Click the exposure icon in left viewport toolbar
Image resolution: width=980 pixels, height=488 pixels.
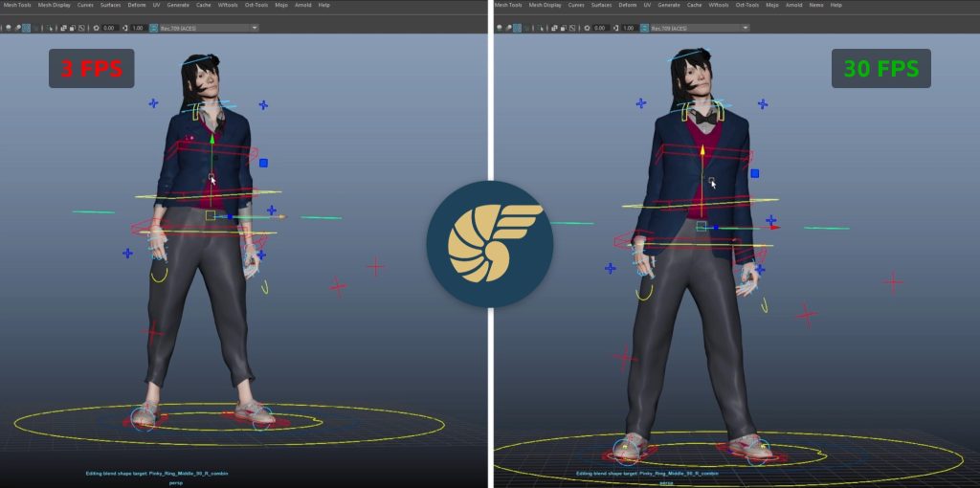click(97, 28)
